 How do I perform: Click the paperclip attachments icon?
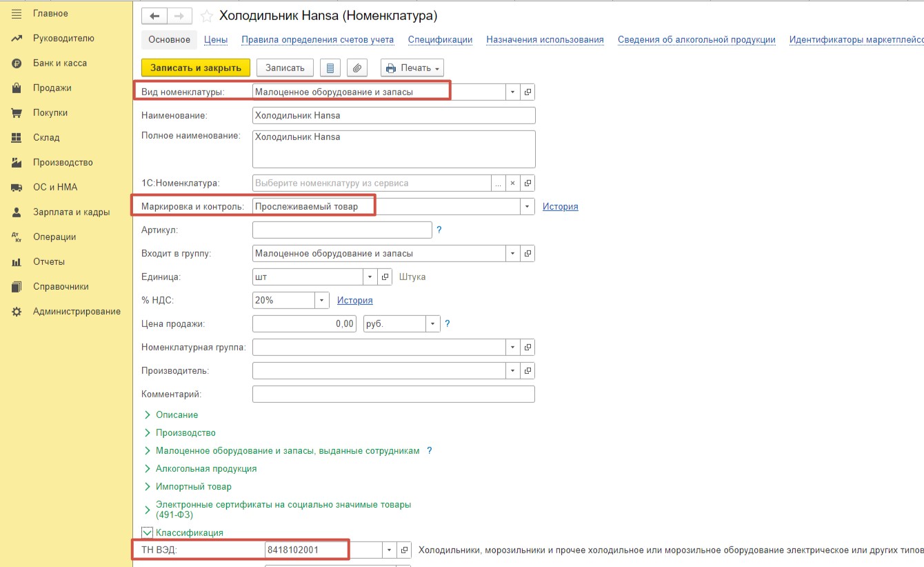(x=357, y=68)
